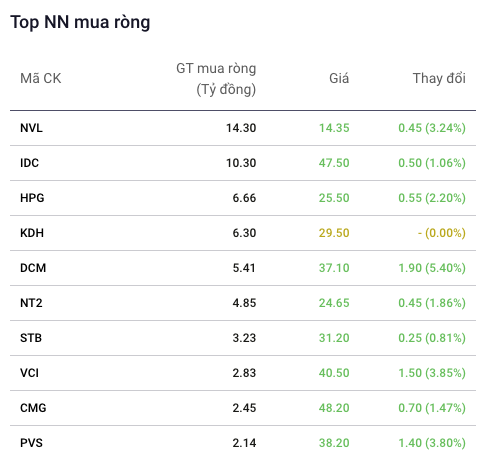
Task: Select the Top NN mua ròng title
Action: (80, 23)
